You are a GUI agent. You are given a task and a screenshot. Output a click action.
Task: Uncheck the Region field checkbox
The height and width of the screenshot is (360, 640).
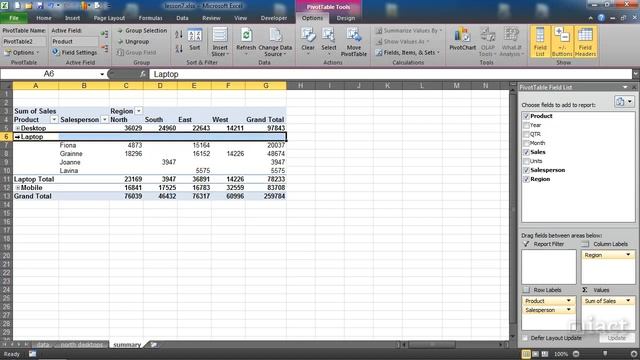pos(526,179)
